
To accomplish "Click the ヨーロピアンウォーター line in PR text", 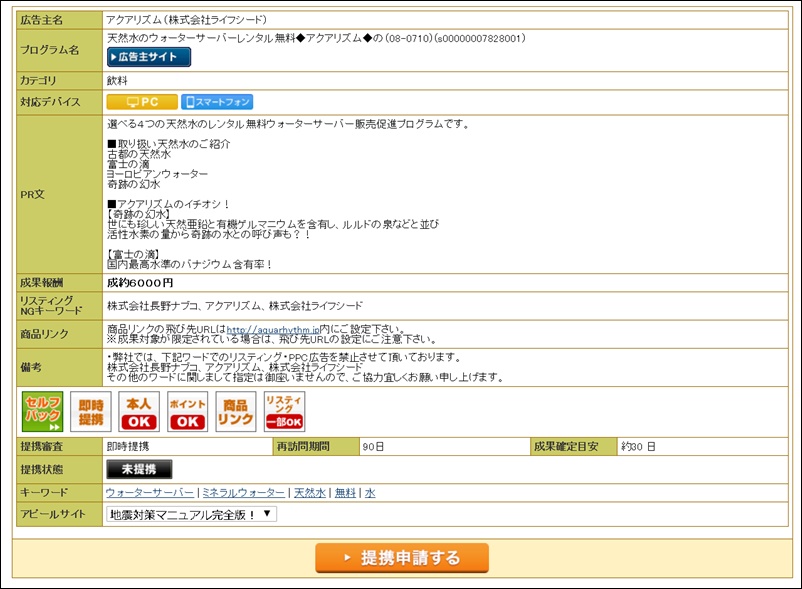I will (x=158, y=174).
